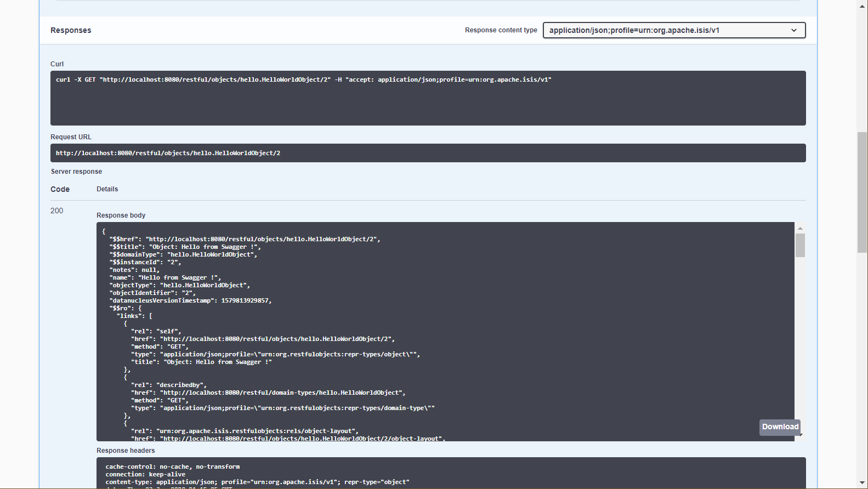This screenshot has height=489, width=868.
Task: Click the self link href in response body
Action: pos(263,339)
